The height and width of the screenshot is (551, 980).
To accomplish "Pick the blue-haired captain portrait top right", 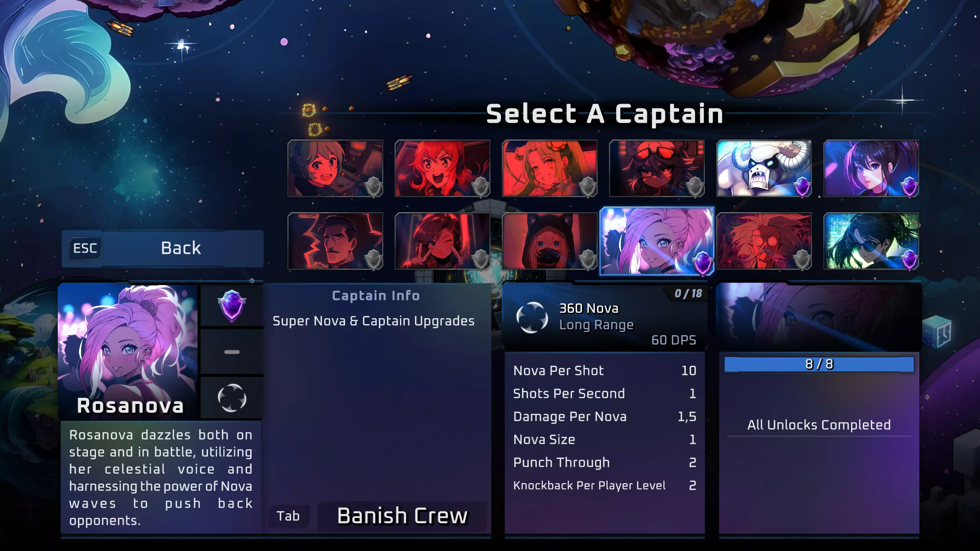I will tap(871, 168).
